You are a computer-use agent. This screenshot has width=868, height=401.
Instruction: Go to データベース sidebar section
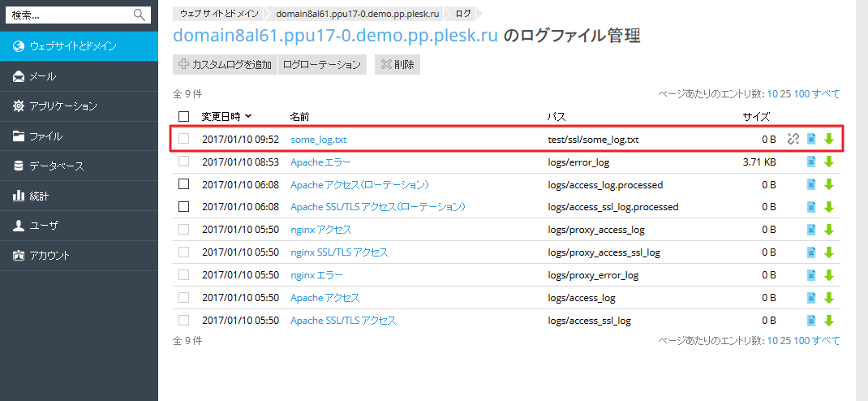click(x=56, y=166)
